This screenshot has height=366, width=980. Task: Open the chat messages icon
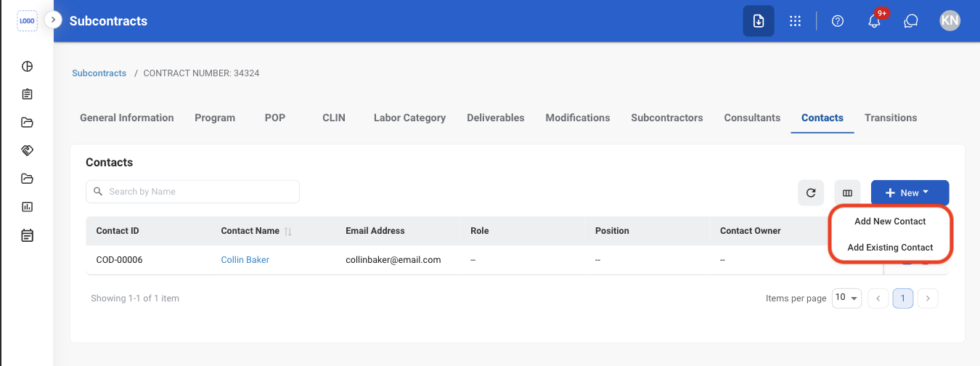pos(911,21)
